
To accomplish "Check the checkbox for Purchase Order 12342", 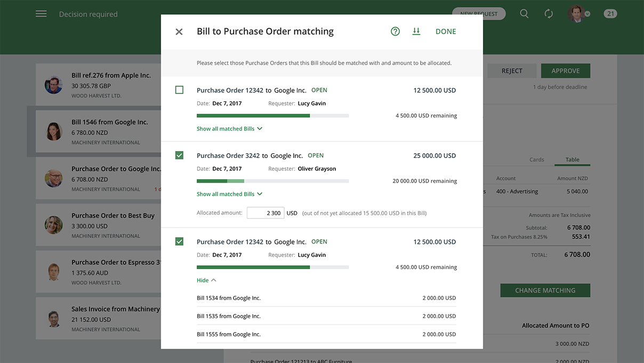I will point(179,89).
